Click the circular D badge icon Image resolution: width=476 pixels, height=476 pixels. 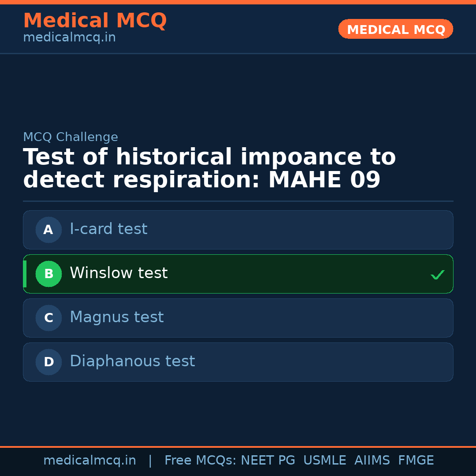point(48,362)
